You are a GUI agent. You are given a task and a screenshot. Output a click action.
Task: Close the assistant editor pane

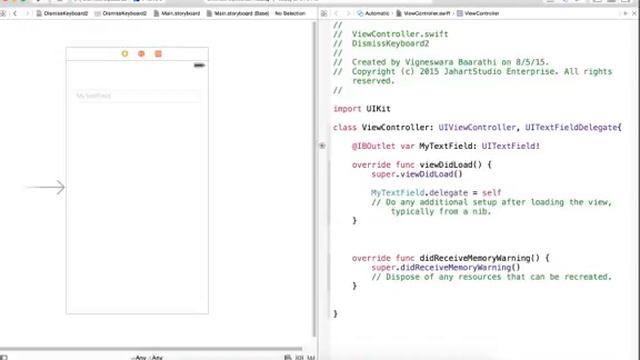tap(634, 13)
